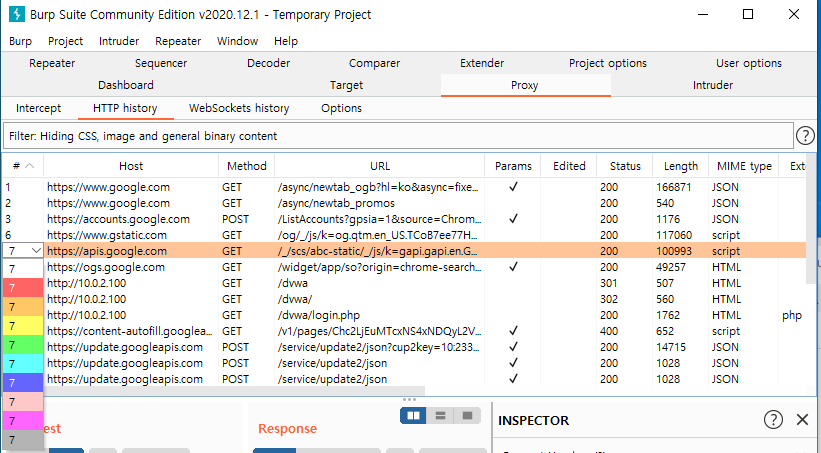The width and height of the screenshot is (821, 453).
Task: Choose the cyan highlight color
Action: click(x=23, y=363)
